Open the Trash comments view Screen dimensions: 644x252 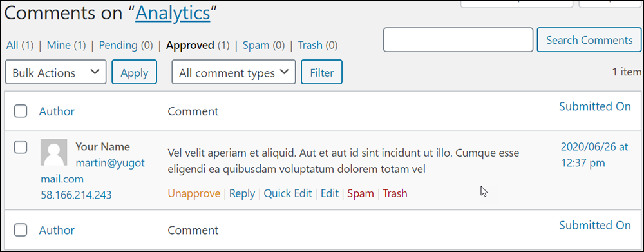coord(310,45)
